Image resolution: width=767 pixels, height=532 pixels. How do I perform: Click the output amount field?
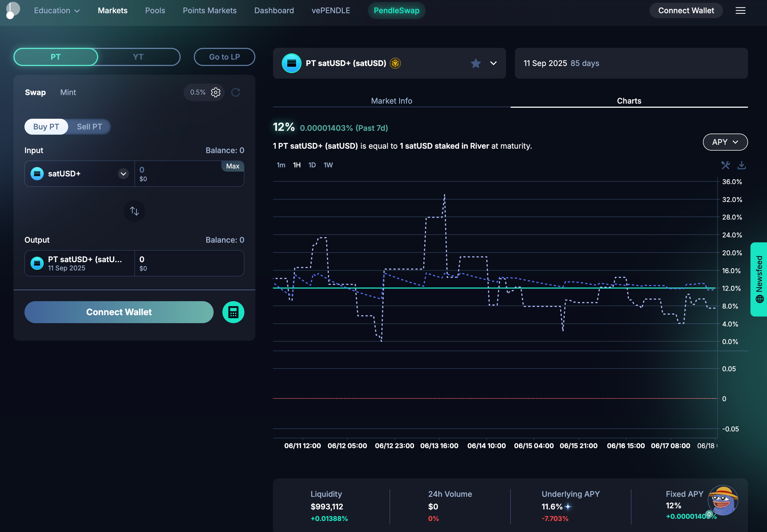189,263
